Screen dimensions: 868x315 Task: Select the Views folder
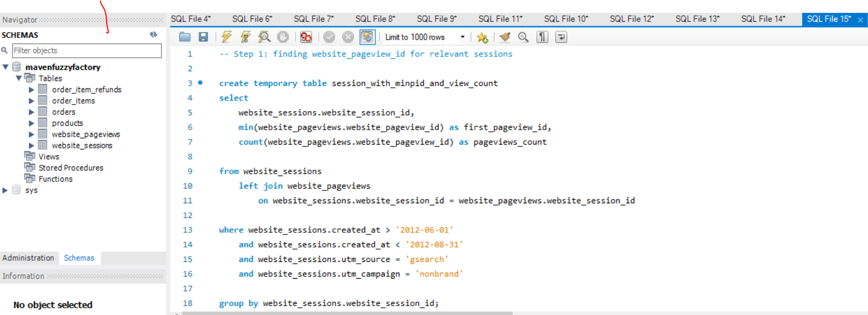tap(49, 156)
